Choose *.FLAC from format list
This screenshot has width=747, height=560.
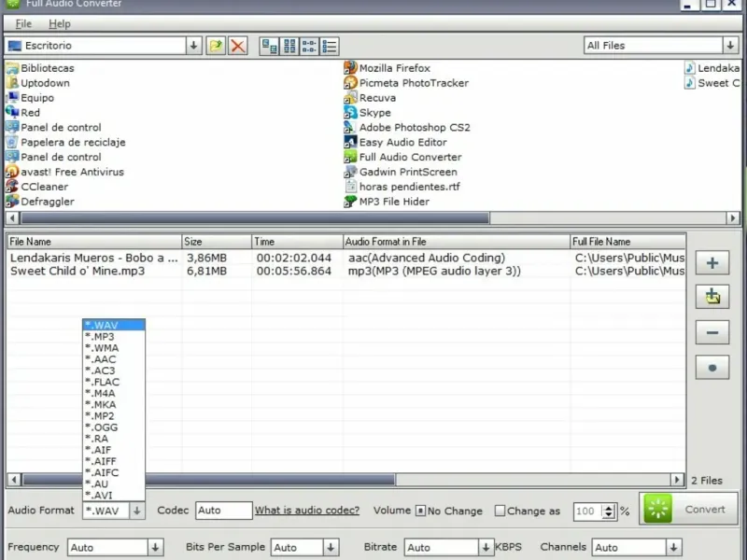(114, 382)
